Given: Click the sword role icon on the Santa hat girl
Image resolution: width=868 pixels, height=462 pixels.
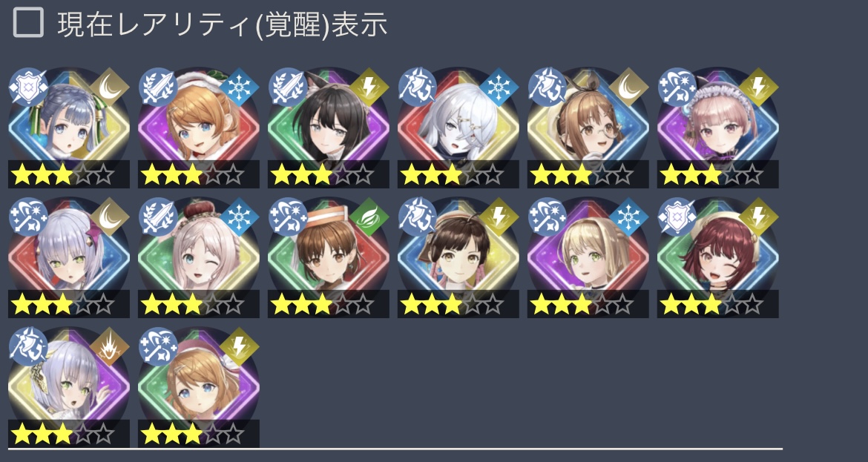Looking at the screenshot, I should pyautogui.click(x=158, y=88).
